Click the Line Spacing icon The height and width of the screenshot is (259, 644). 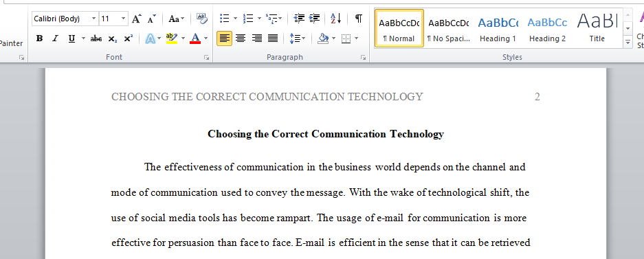[x=295, y=38]
